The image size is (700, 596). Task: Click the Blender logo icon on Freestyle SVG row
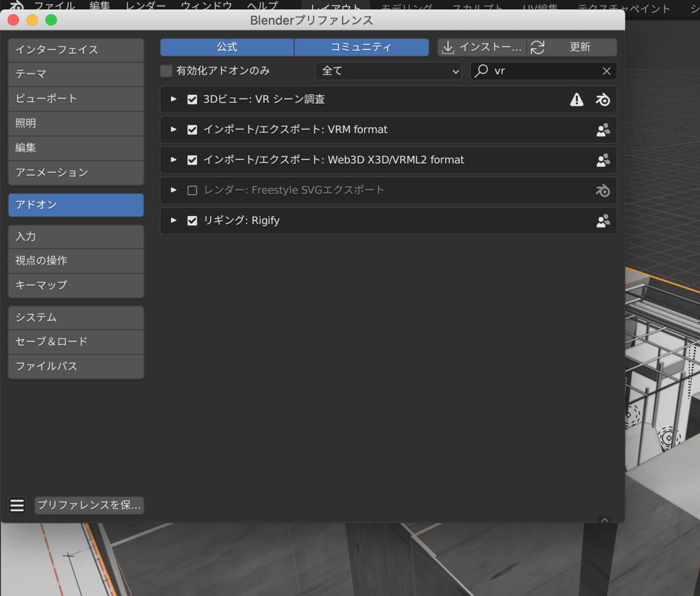tap(603, 190)
